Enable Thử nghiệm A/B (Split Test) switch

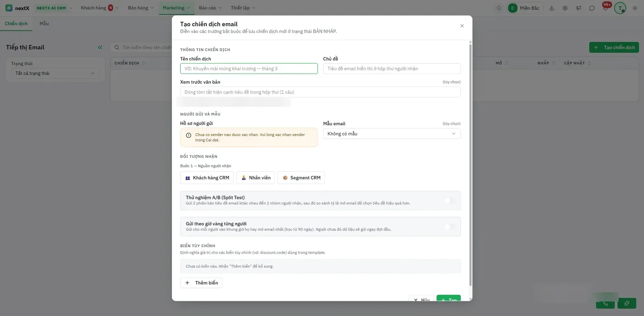450,200
